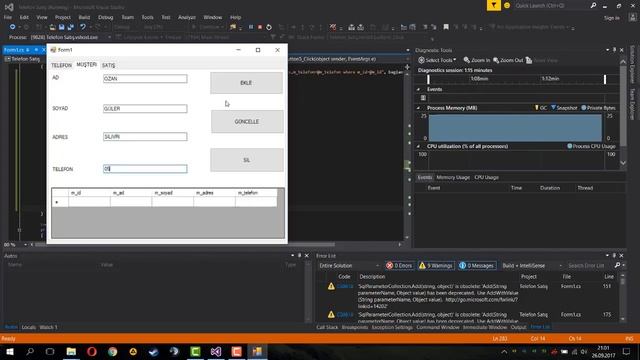Select the m_telefon column header in grid
Screen dimensions: 640x360
point(256,193)
